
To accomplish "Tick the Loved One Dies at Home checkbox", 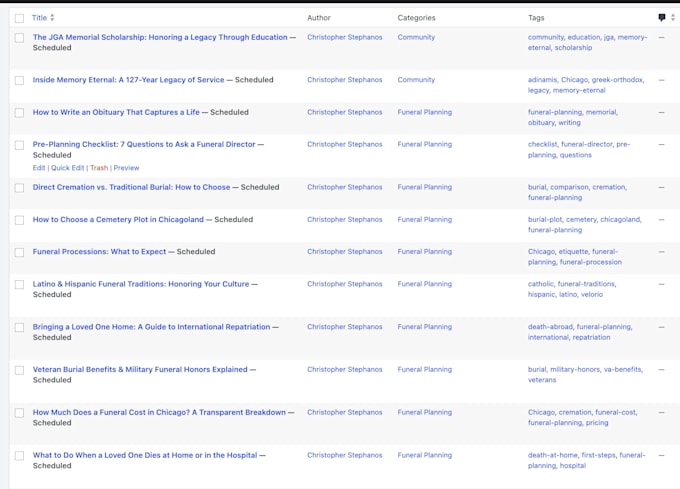I will click(x=20, y=456).
